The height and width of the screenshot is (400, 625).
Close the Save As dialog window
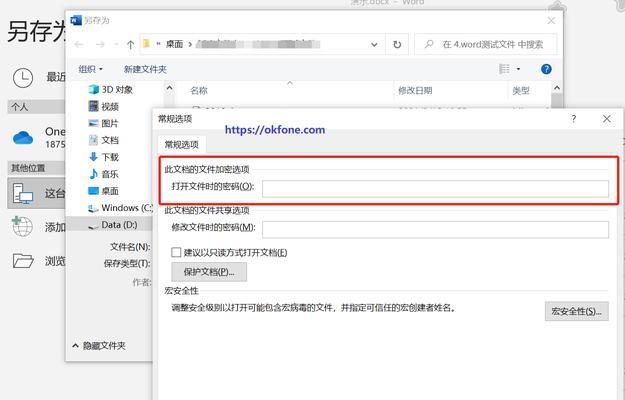551,20
